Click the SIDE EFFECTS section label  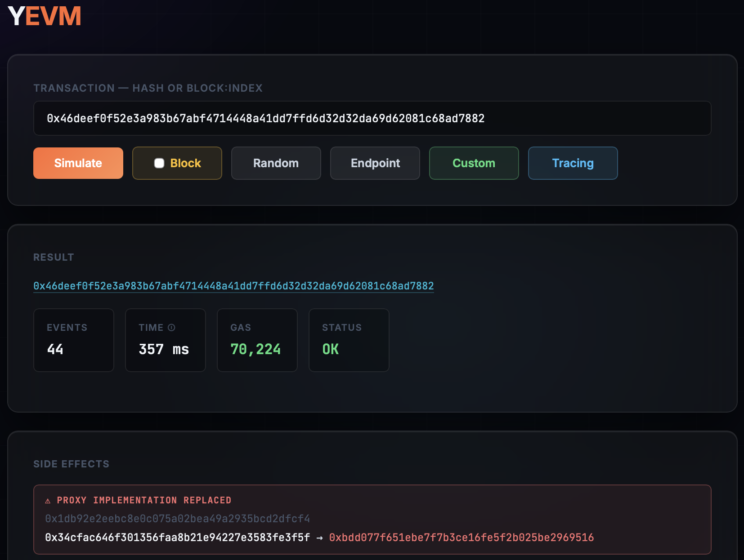click(x=71, y=464)
